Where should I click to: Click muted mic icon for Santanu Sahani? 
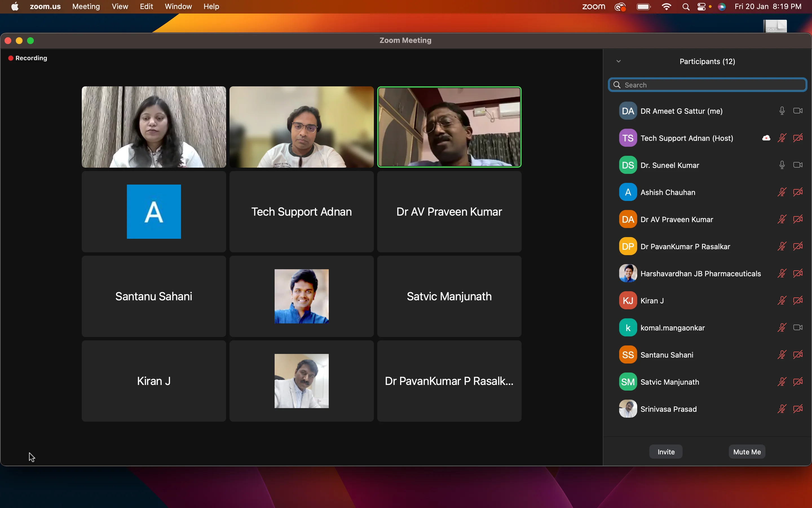782,355
